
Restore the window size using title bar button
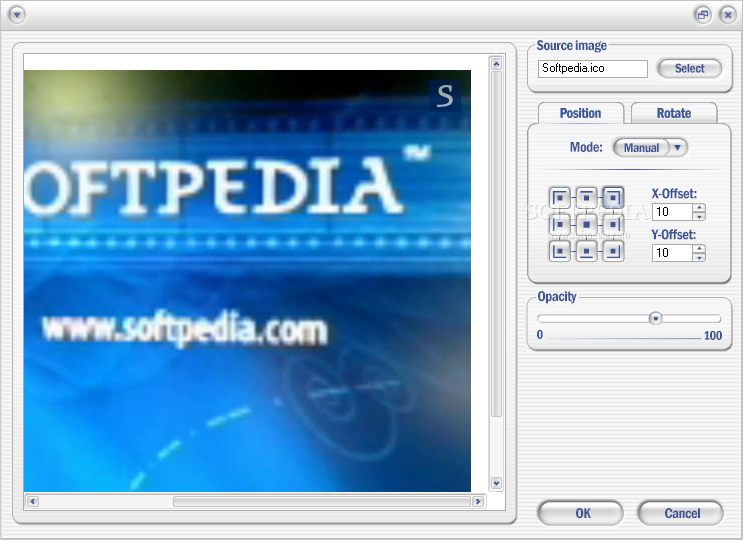click(703, 15)
